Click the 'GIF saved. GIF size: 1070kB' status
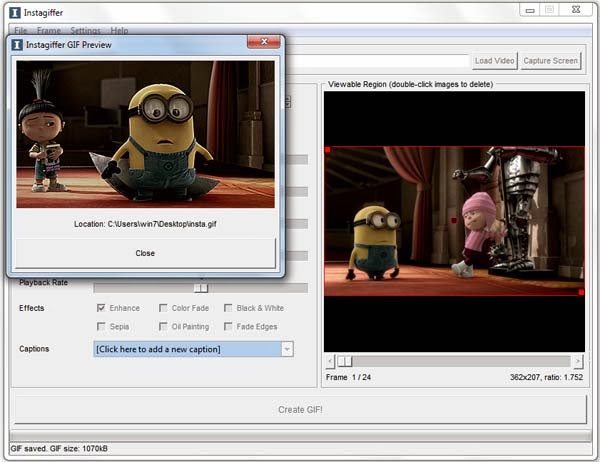The width and height of the screenshot is (600, 462). click(59, 449)
